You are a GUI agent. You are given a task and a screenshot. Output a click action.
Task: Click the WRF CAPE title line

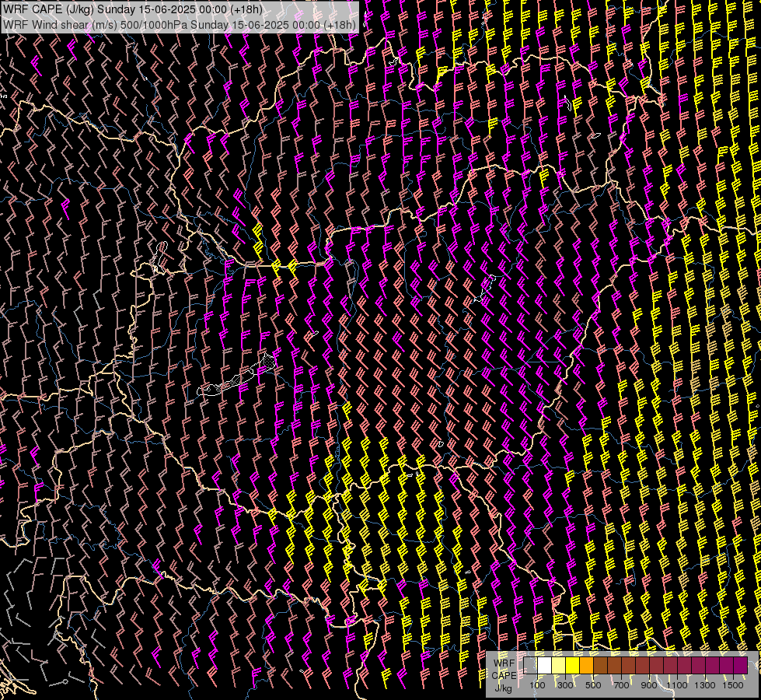click(x=132, y=9)
